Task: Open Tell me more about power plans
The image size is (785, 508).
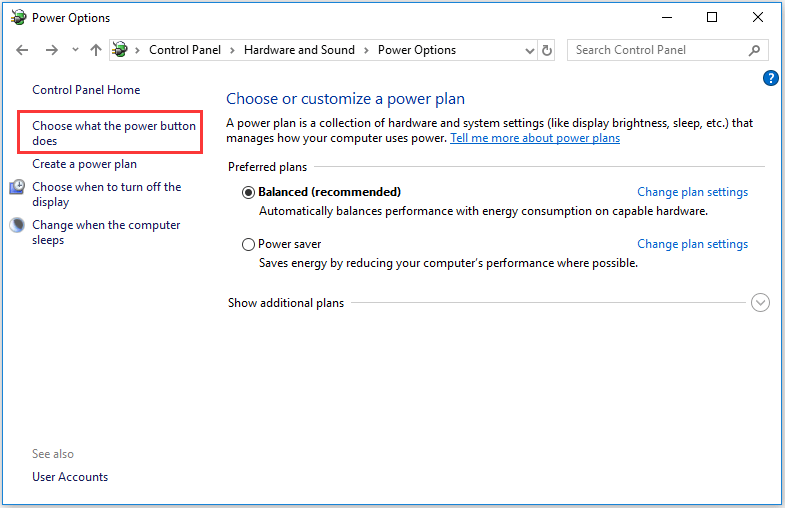Action: (x=535, y=138)
